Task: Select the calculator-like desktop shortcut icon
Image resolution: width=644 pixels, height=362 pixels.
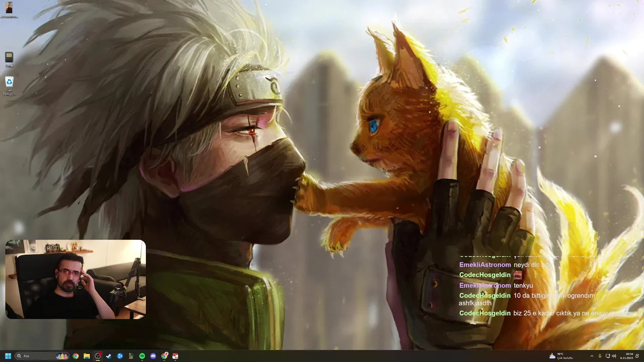Action: (9, 59)
